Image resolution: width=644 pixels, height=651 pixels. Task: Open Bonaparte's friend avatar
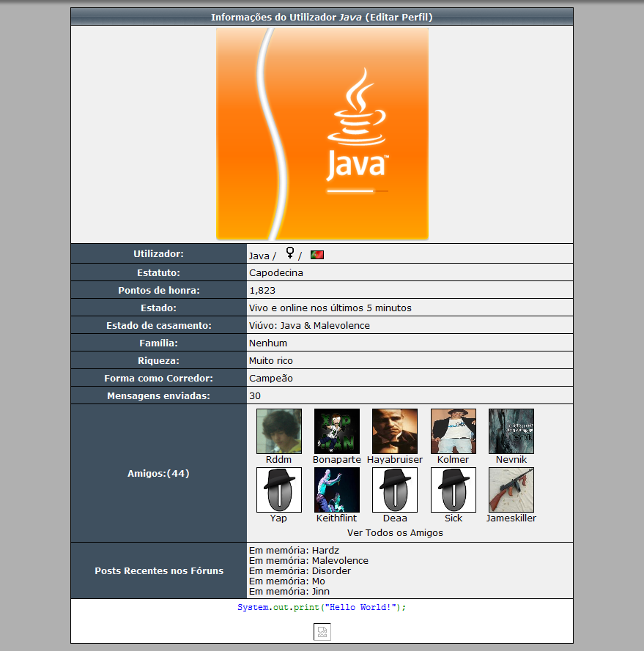point(337,431)
